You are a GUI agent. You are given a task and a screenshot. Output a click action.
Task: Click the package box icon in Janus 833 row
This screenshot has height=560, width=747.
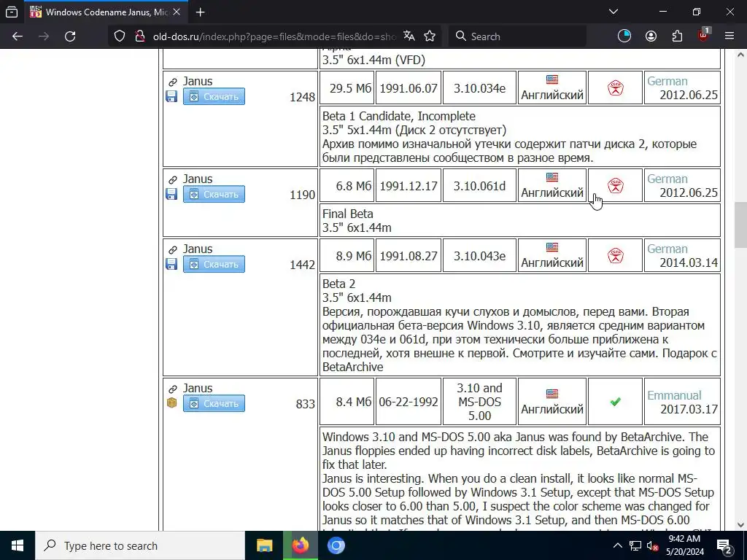click(172, 402)
